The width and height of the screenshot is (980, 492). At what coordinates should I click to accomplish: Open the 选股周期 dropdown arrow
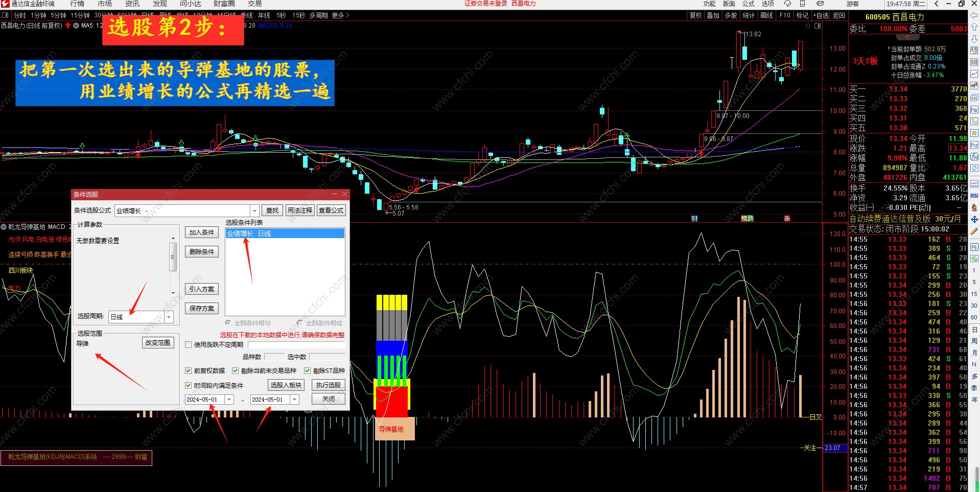(x=169, y=317)
